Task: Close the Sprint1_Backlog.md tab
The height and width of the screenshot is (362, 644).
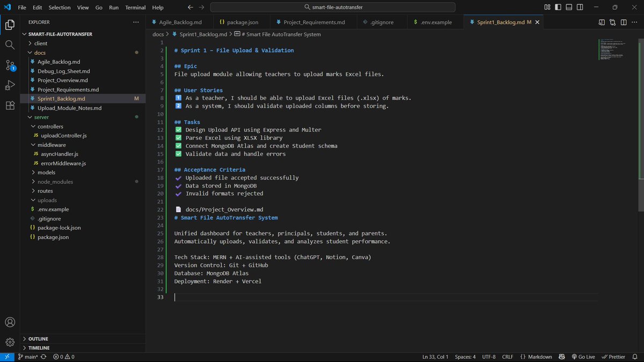Action: (537, 23)
